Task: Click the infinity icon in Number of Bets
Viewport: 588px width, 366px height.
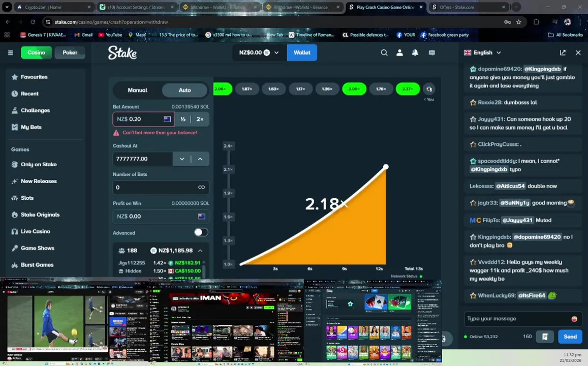Action: pyautogui.click(x=201, y=187)
